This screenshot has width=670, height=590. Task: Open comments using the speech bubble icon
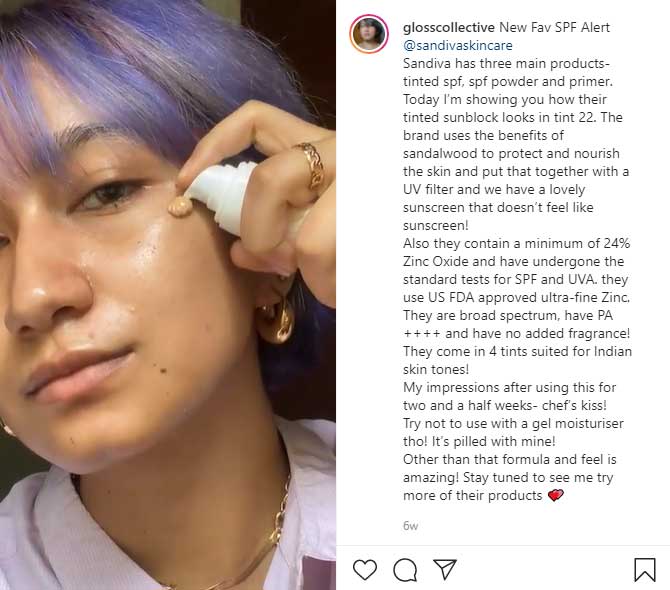coord(405,569)
